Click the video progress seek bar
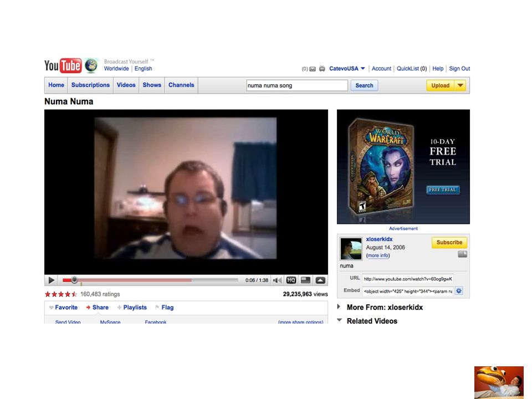The image size is (532, 399). pos(150,280)
